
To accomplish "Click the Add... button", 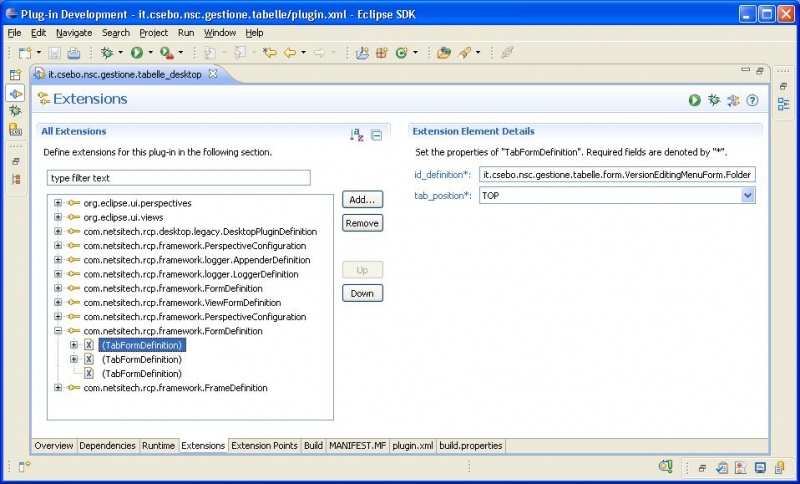I will [362, 200].
